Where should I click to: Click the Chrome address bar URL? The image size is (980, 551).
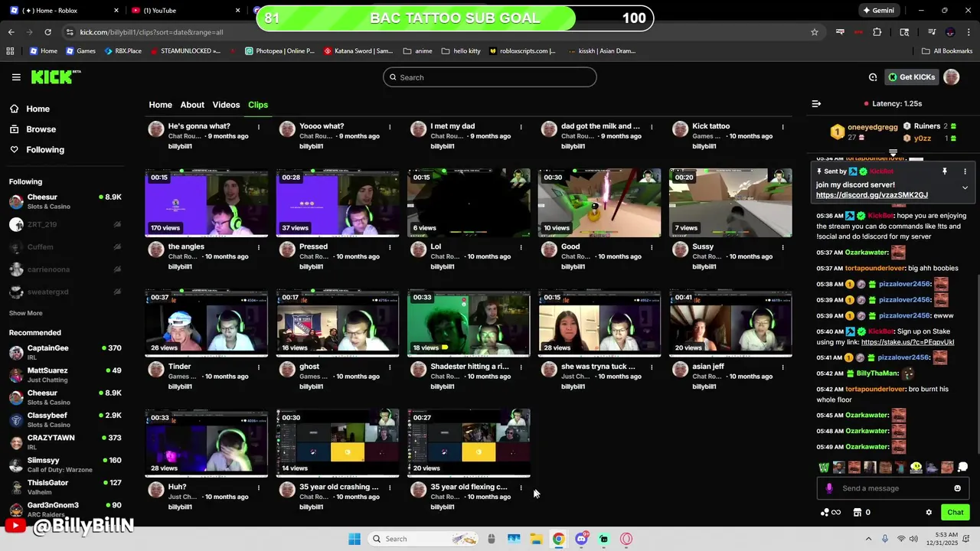(152, 32)
